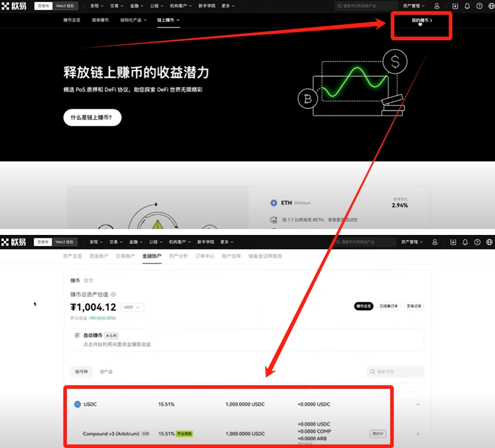Click 预约中 status button on Compound row
The width and height of the screenshot is (495, 448).
[378, 434]
